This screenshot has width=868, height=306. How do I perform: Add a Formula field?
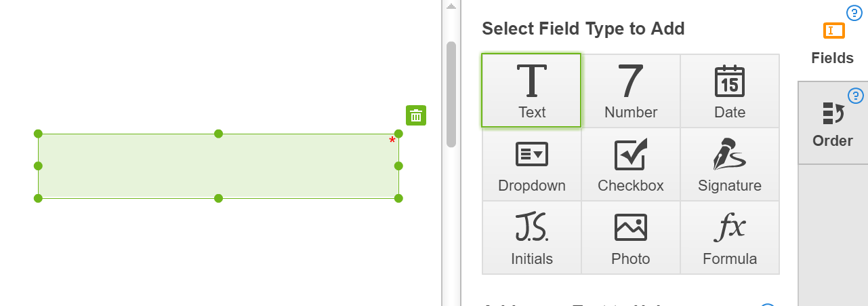(730, 237)
